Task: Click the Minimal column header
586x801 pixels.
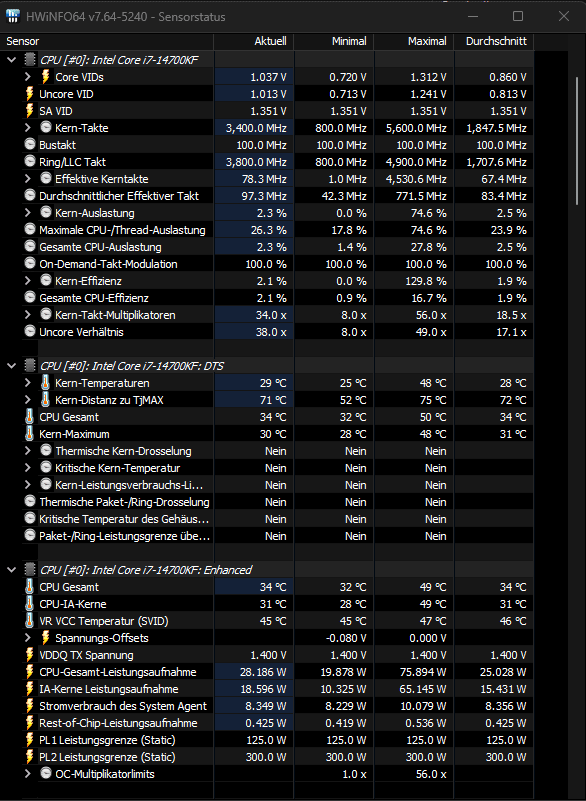Action: 334,41
